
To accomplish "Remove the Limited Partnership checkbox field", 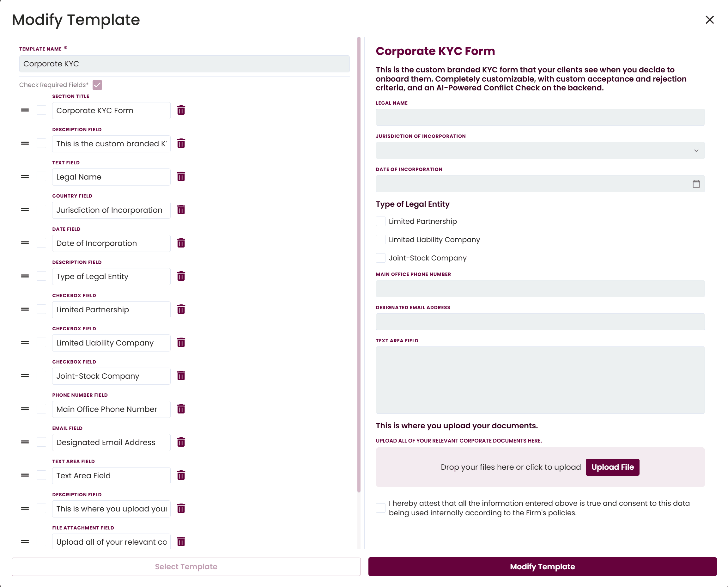I will pyautogui.click(x=181, y=309).
